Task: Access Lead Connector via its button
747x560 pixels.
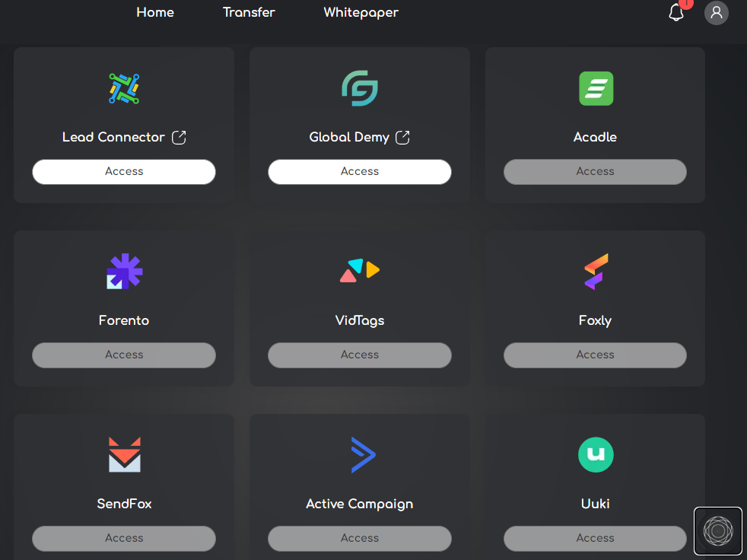Action: point(124,171)
